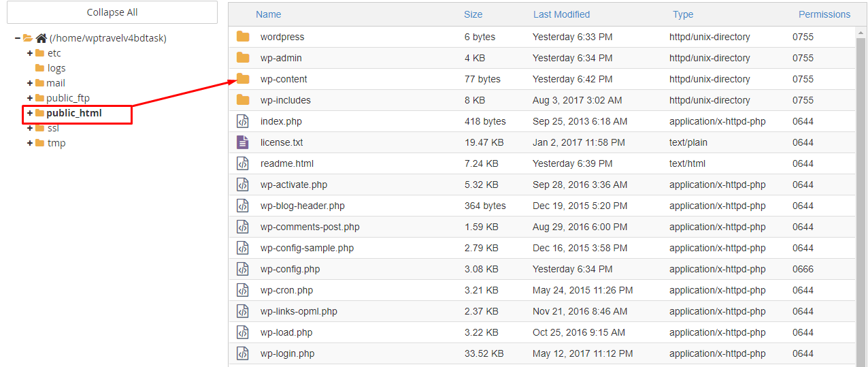Click the wp-config.php file icon
The width and height of the screenshot is (868, 367).
pos(243,269)
